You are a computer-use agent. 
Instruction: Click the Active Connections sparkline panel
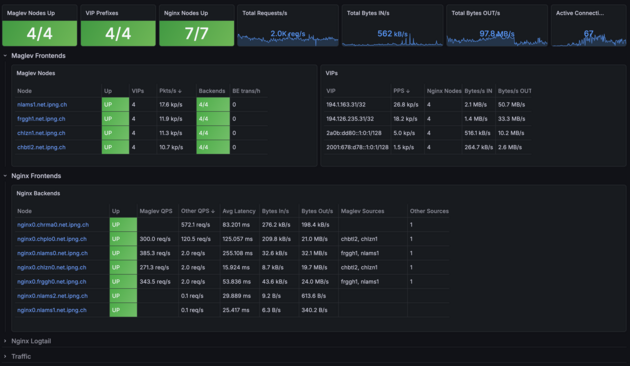(x=589, y=25)
